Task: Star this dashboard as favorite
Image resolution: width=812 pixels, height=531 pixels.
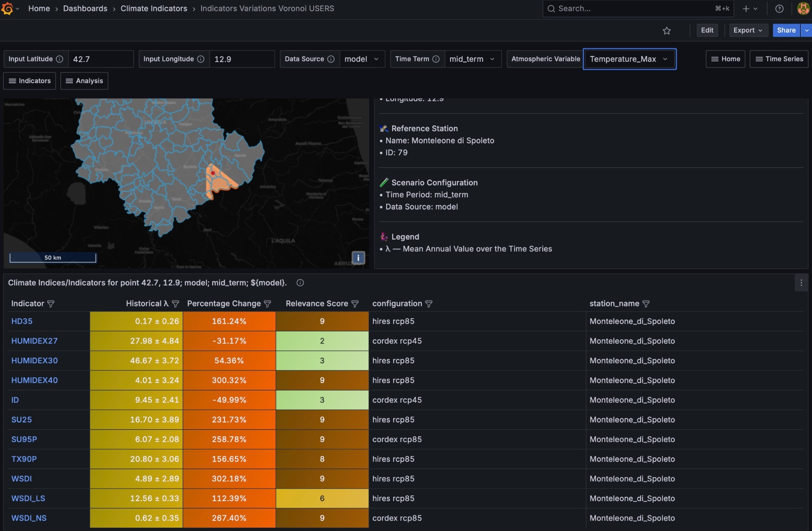Action: [x=667, y=30]
